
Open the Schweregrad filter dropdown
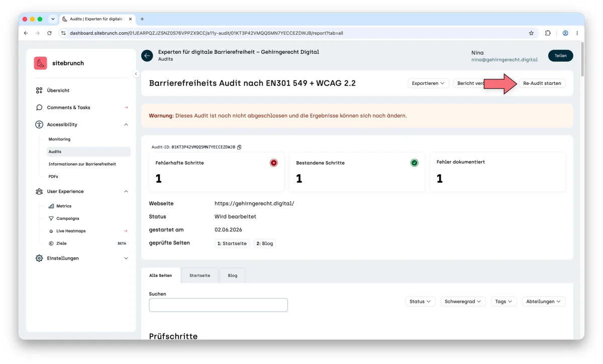[463, 302]
